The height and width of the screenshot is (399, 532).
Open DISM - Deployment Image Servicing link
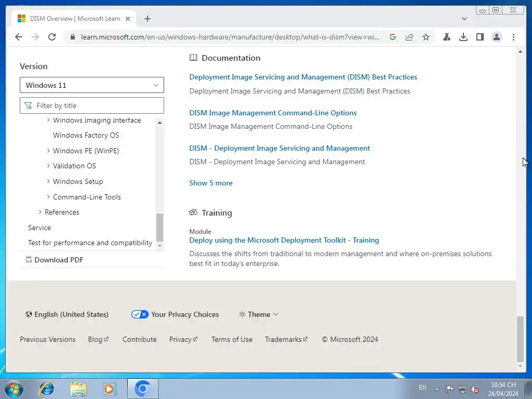280,148
